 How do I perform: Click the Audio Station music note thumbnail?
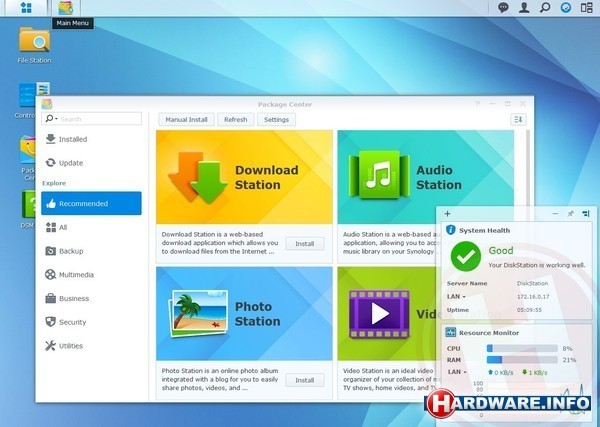(x=379, y=175)
